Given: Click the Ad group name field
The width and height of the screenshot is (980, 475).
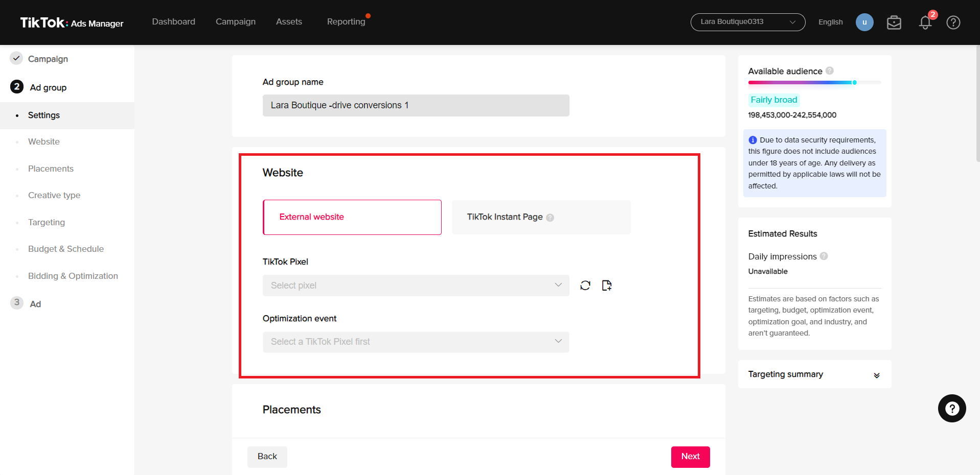Looking at the screenshot, I should tap(416, 105).
